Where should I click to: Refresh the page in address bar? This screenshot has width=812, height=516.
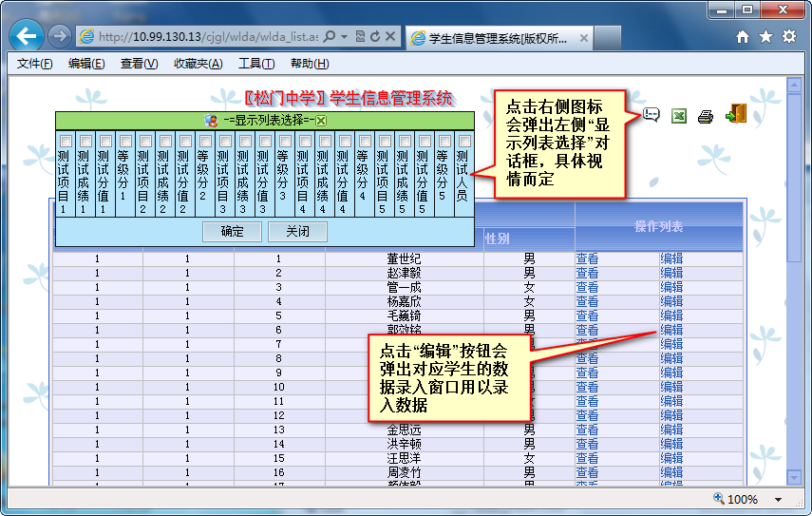coord(376,37)
